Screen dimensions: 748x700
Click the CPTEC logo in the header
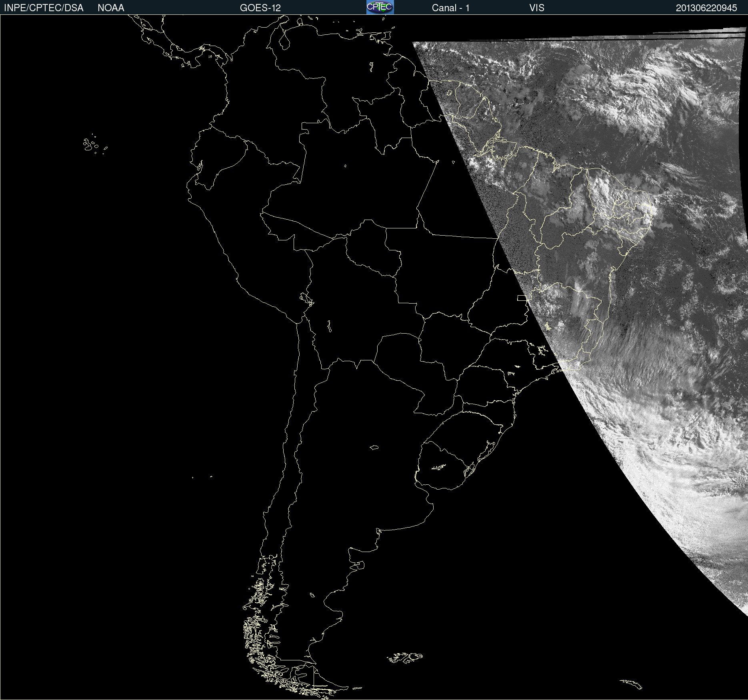[380, 7]
